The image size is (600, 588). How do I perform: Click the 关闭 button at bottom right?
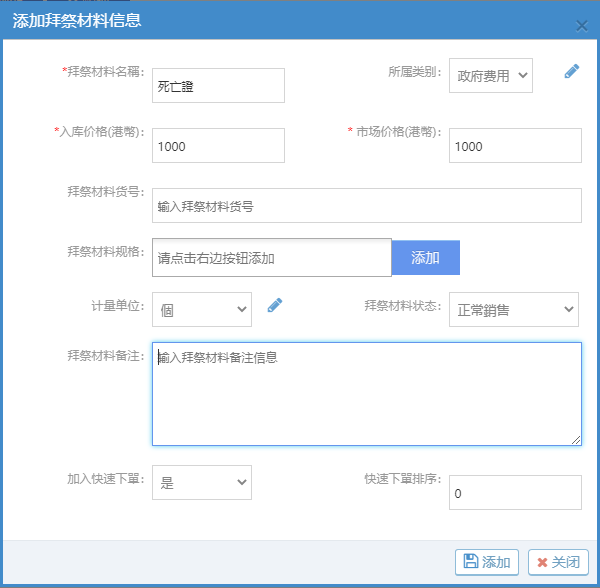pyautogui.click(x=558, y=562)
